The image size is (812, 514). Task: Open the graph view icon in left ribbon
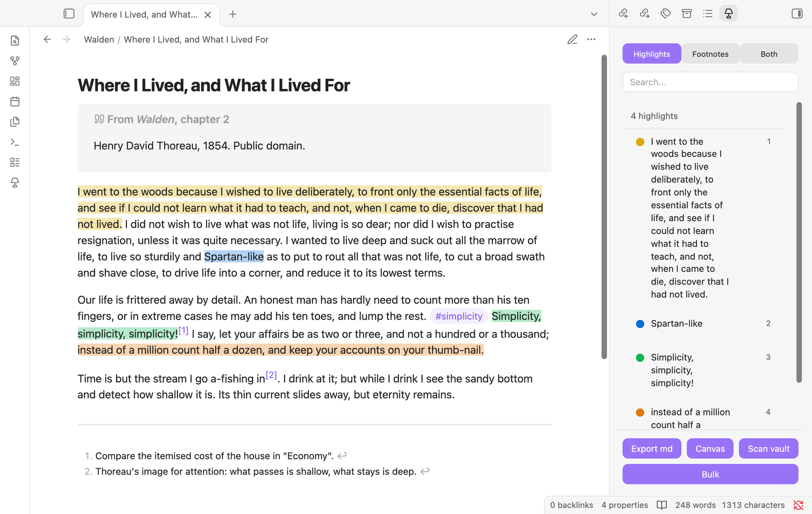(15, 61)
